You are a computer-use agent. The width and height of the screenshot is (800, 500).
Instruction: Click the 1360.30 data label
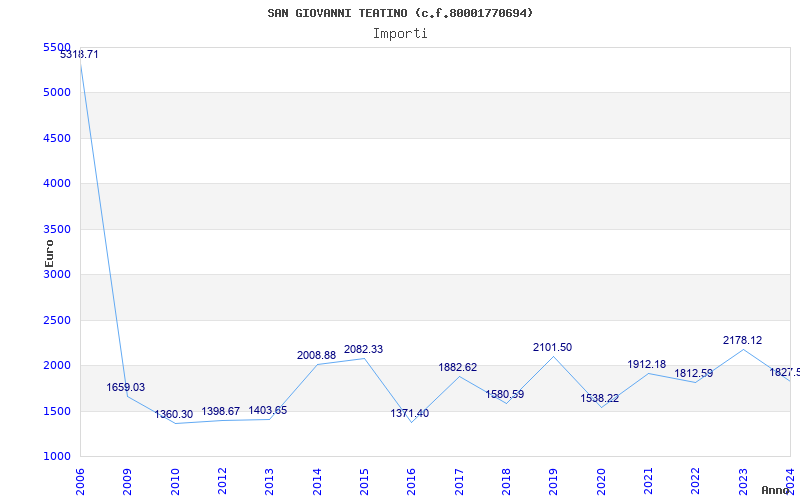174,414
